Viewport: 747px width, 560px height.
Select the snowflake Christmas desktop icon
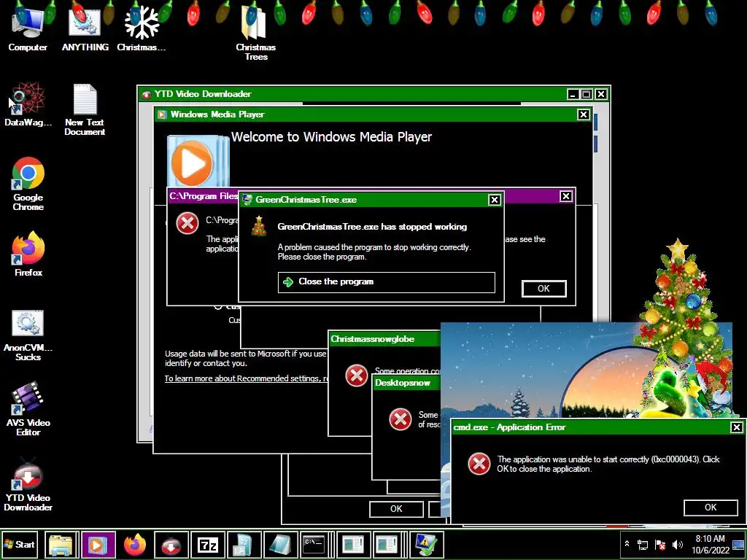coord(142,28)
